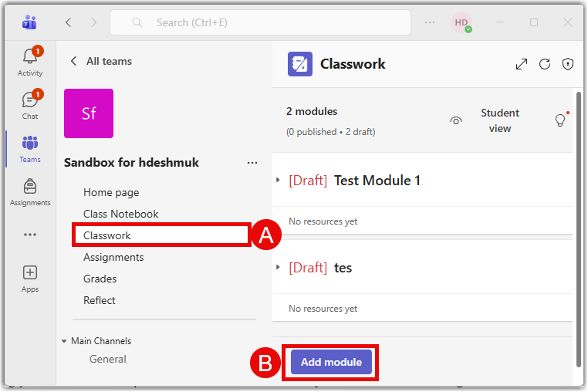Open Settings and more ellipsis in title bar
This screenshot has width=588, height=392.
430,22
